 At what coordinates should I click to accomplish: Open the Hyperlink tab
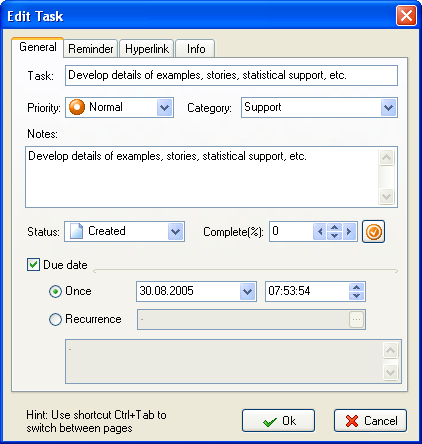147,49
